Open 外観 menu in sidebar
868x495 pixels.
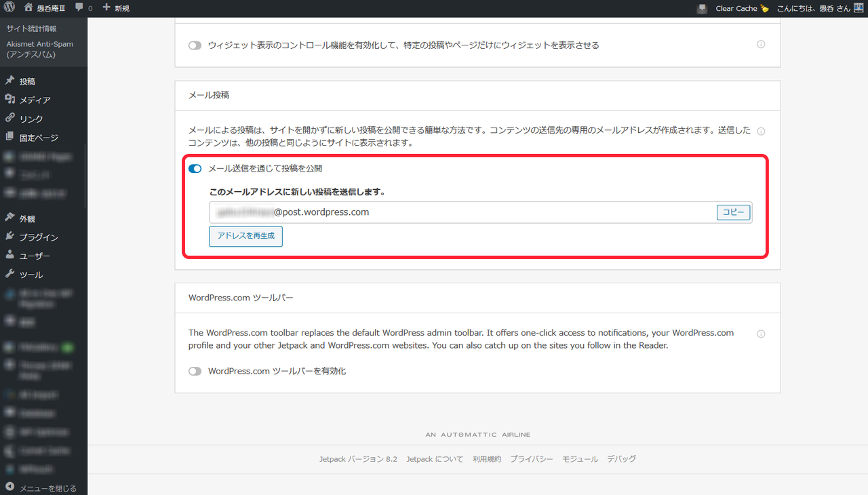coord(27,219)
